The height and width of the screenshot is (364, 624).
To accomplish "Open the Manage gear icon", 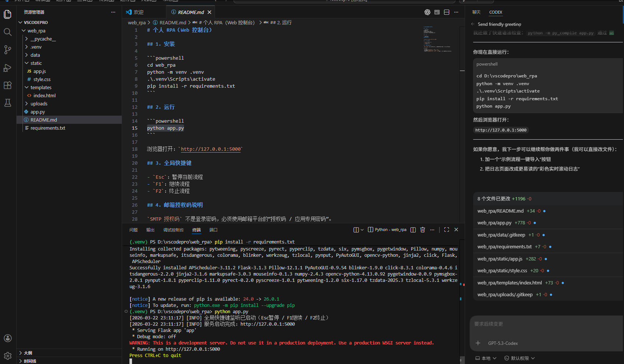I will pos(7,356).
